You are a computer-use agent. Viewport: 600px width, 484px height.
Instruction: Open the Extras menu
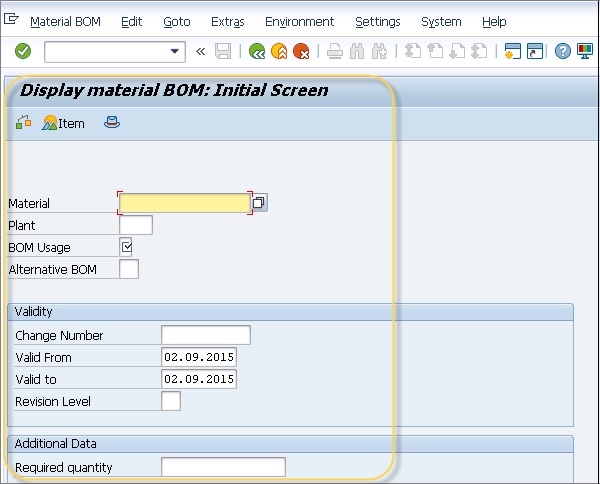[x=228, y=22]
